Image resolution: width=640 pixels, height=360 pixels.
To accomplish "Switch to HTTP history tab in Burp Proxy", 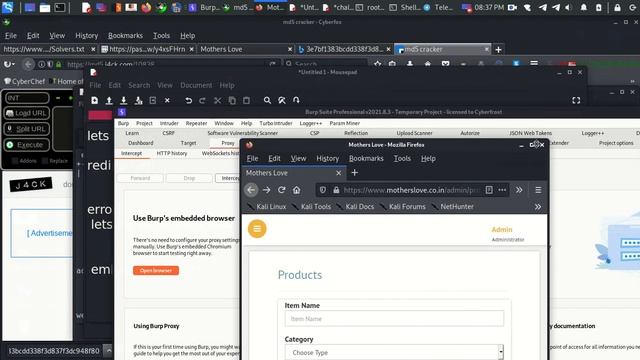I will [x=172, y=153].
